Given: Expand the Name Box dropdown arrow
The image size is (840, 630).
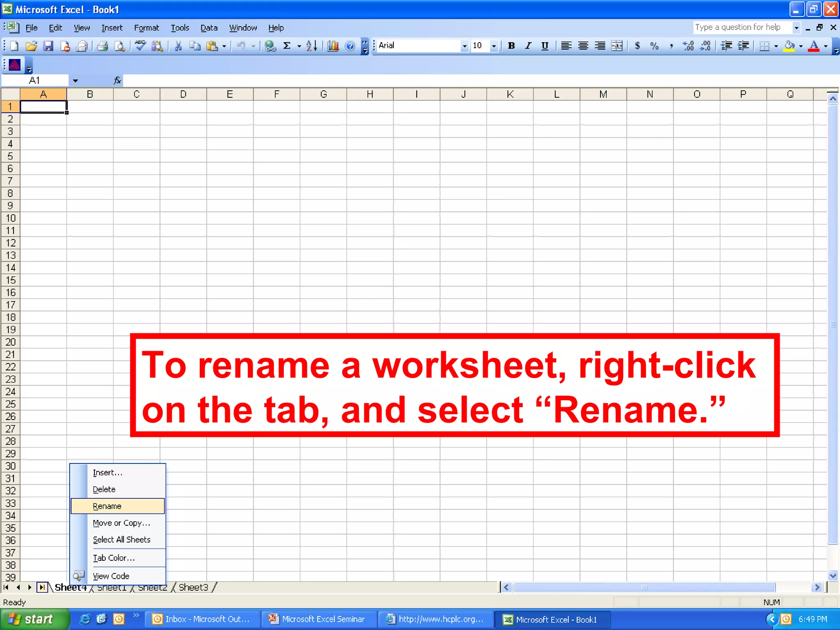Looking at the screenshot, I should pos(75,80).
